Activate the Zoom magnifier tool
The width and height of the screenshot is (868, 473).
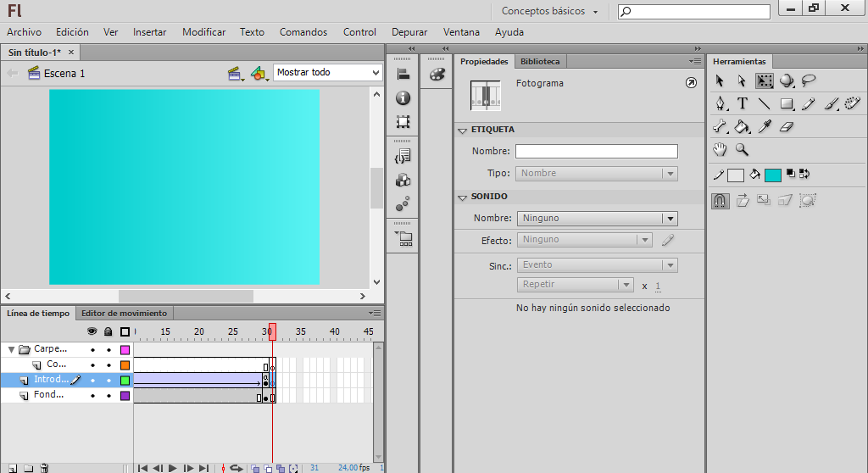click(743, 149)
